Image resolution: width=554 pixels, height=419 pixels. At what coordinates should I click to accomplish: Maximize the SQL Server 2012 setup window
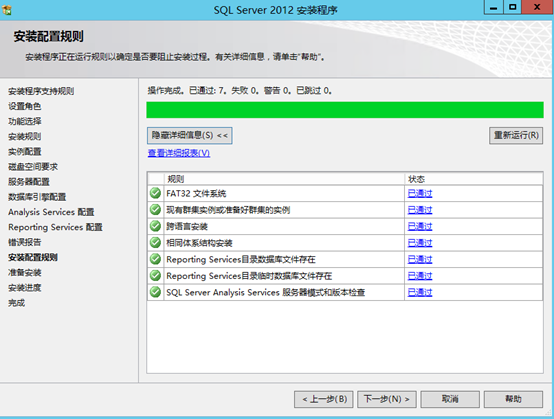click(512, 7)
